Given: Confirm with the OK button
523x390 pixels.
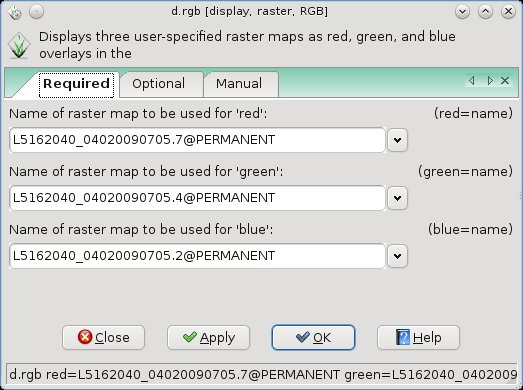Looking at the screenshot, I should (313, 338).
